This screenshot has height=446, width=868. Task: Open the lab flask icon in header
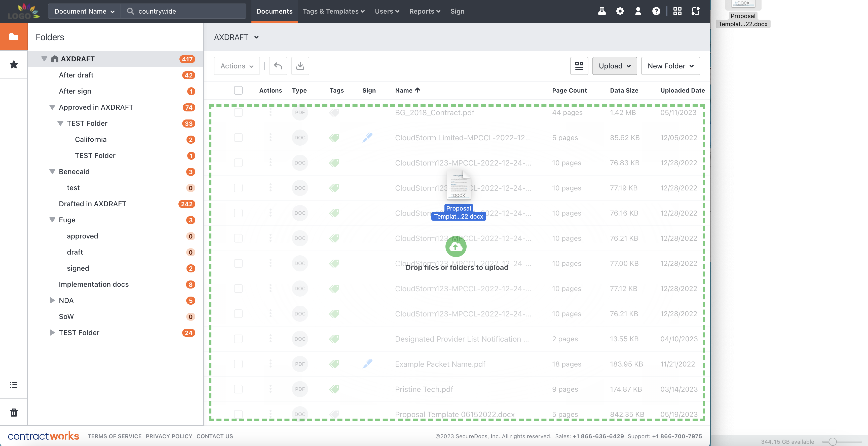[x=602, y=11]
